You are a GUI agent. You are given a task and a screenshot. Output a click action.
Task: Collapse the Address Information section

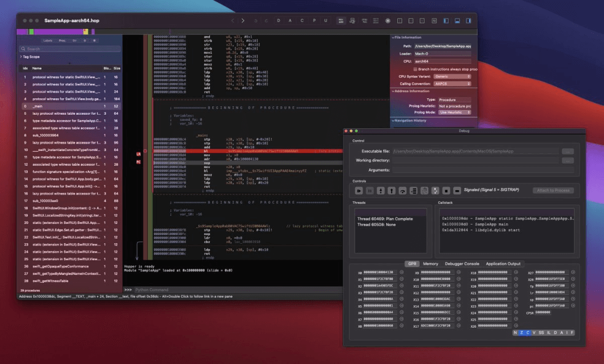(393, 91)
